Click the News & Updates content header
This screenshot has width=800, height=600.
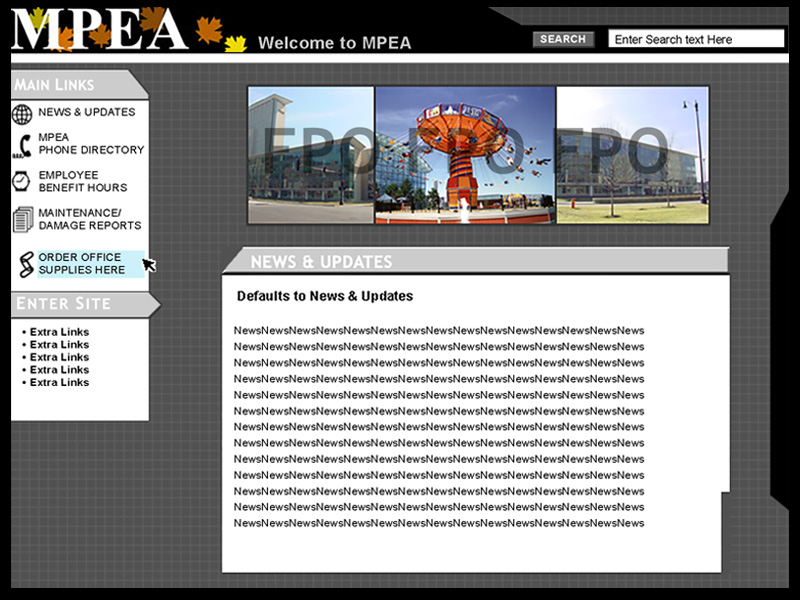[476, 261]
